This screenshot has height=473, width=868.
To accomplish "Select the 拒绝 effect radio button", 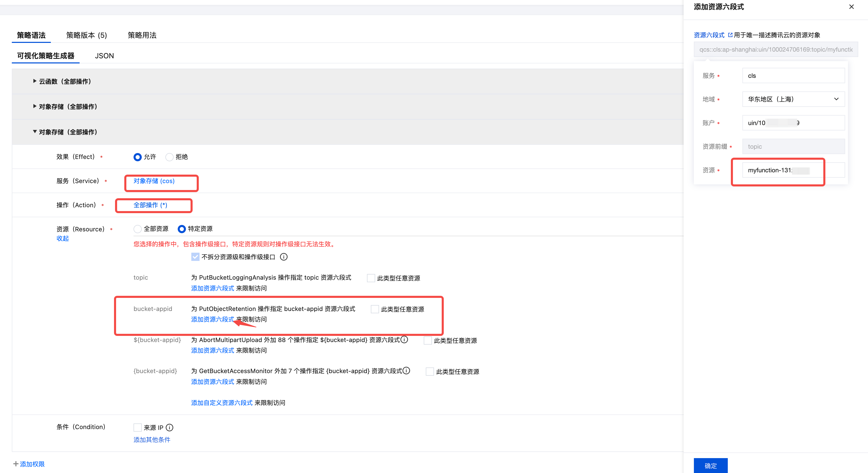I will point(169,157).
